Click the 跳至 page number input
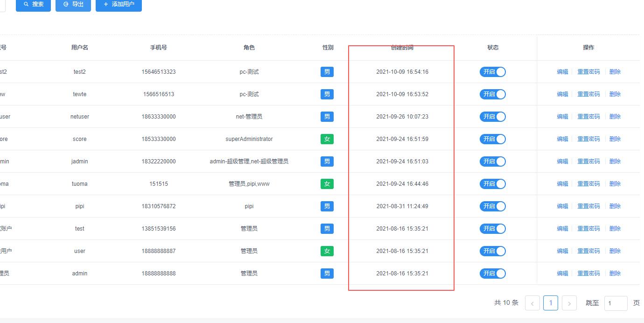The image size is (644, 323). (616, 303)
